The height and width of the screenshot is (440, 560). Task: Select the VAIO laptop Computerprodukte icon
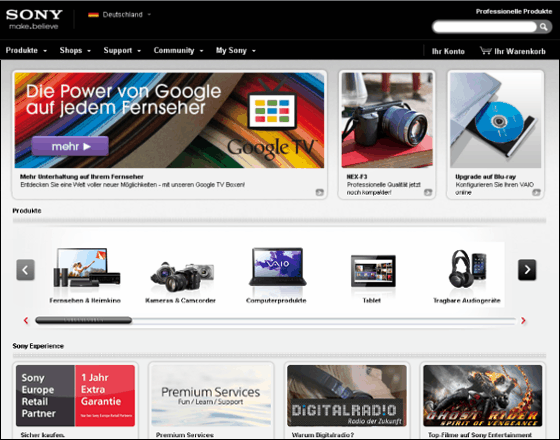tap(278, 267)
